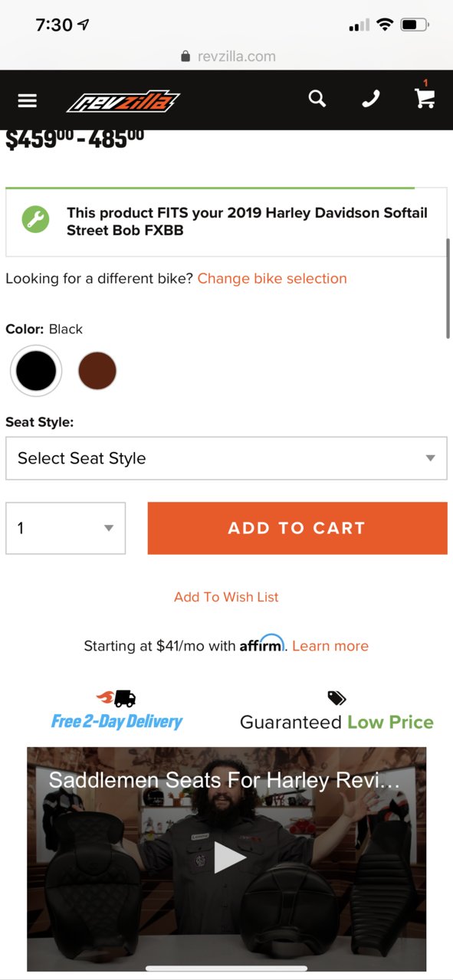Tap the Free 2-Day Delivery truck icon
The width and height of the screenshot is (453, 980).
[116, 697]
